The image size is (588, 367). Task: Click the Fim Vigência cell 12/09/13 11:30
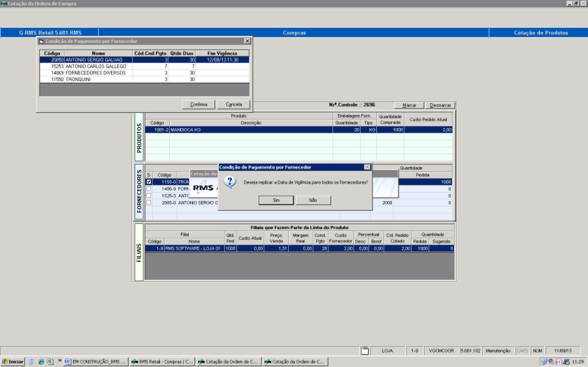click(x=222, y=59)
